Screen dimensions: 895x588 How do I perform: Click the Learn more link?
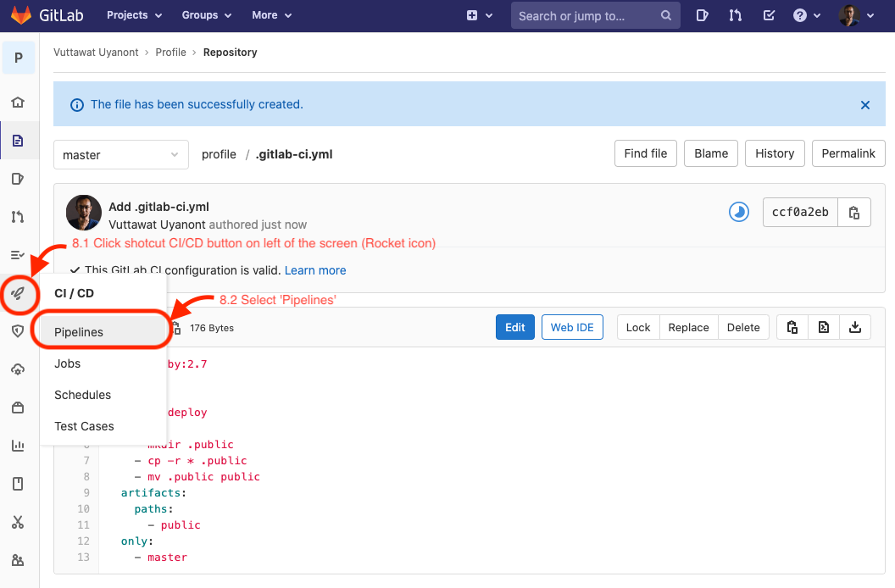pos(314,269)
